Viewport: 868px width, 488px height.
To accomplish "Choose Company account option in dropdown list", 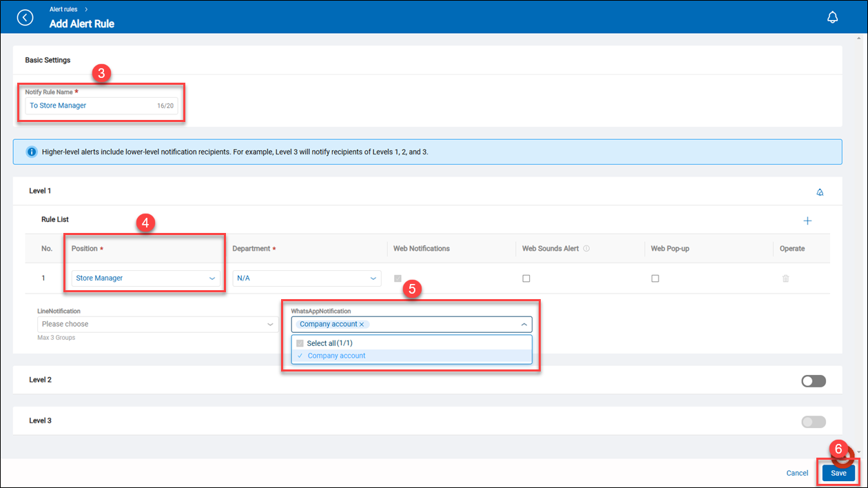I will [x=336, y=356].
